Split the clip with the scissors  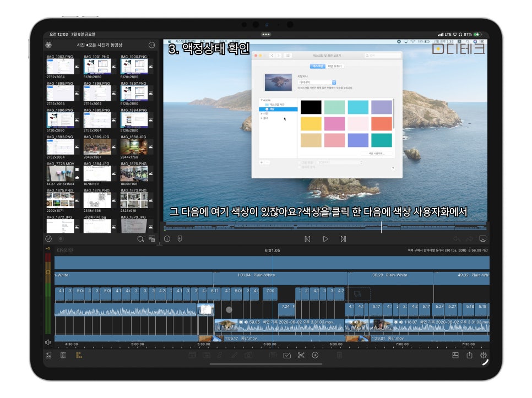(x=301, y=355)
